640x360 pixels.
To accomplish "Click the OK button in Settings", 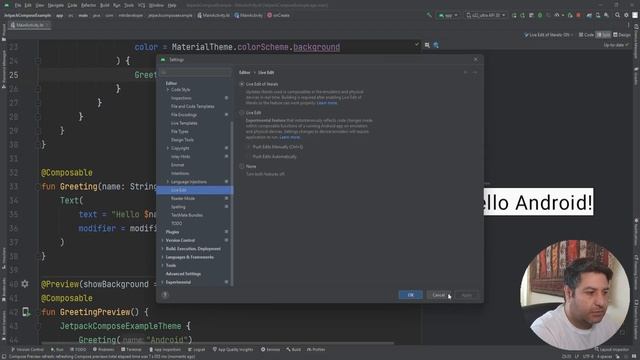I will pyautogui.click(x=410, y=295).
